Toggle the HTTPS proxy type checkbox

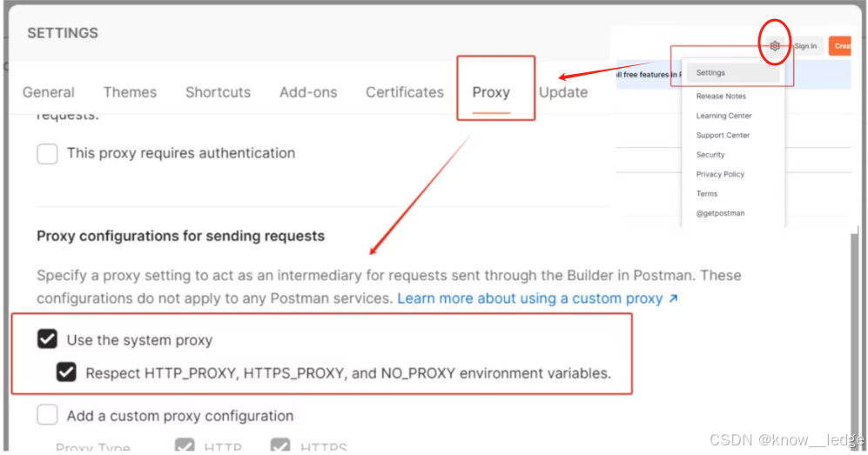280,445
